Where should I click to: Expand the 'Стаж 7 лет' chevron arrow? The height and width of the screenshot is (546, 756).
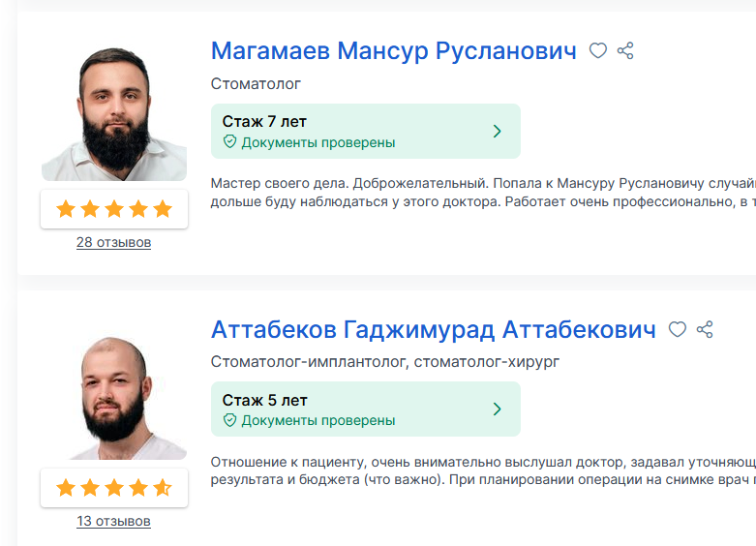click(497, 132)
